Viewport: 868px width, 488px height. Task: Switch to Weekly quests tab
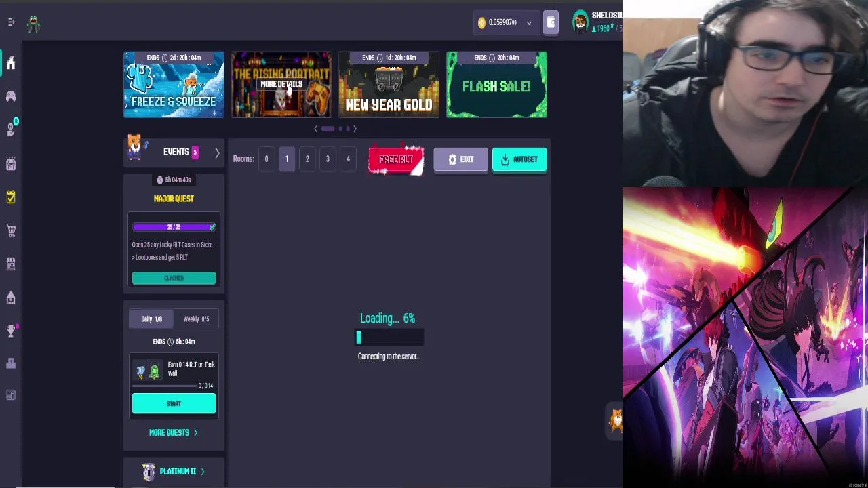[x=196, y=319]
